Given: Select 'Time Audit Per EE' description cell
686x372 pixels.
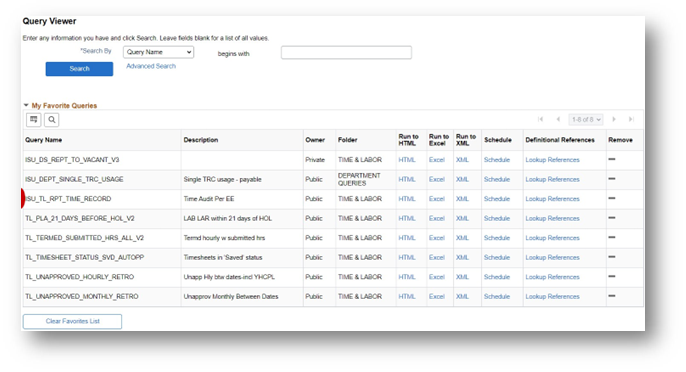Looking at the screenshot, I should click(x=209, y=199).
